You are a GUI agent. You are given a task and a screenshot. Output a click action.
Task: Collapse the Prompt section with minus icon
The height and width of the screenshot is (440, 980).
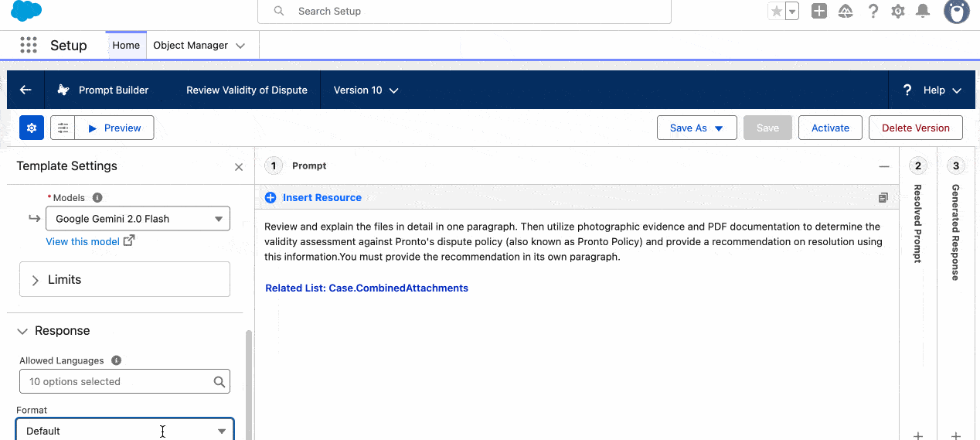click(884, 165)
